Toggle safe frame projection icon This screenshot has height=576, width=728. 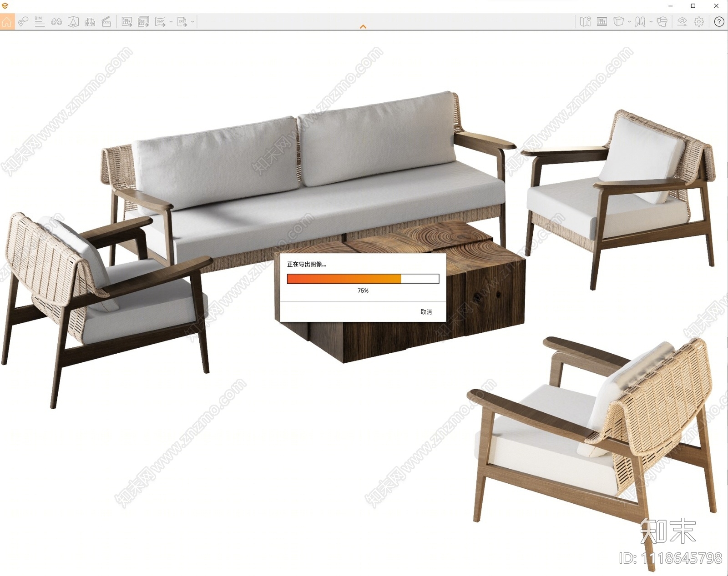(73, 21)
